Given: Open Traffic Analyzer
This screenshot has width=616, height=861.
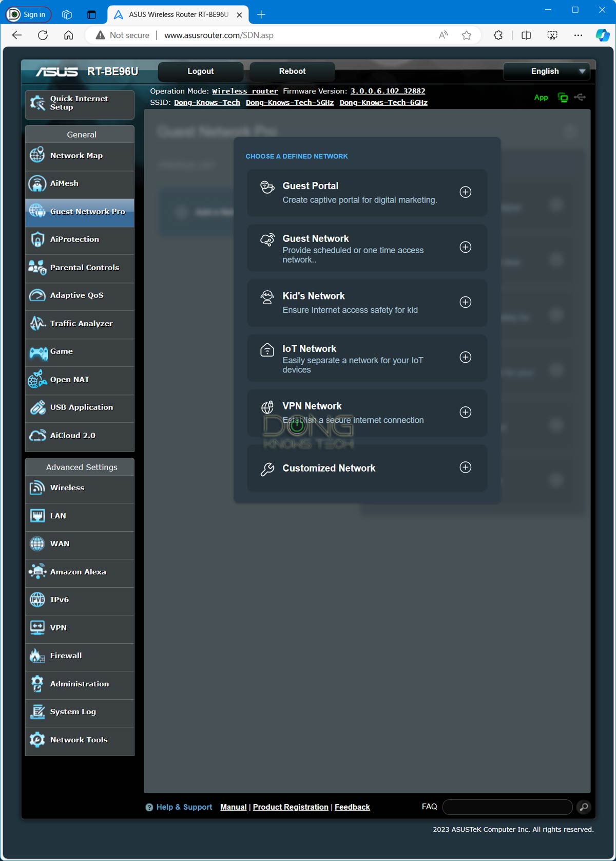Looking at the screenshot, I should [80, 324].
